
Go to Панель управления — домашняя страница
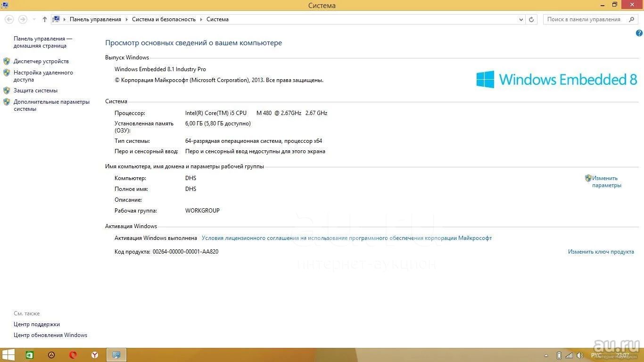(x=43, y=42)
